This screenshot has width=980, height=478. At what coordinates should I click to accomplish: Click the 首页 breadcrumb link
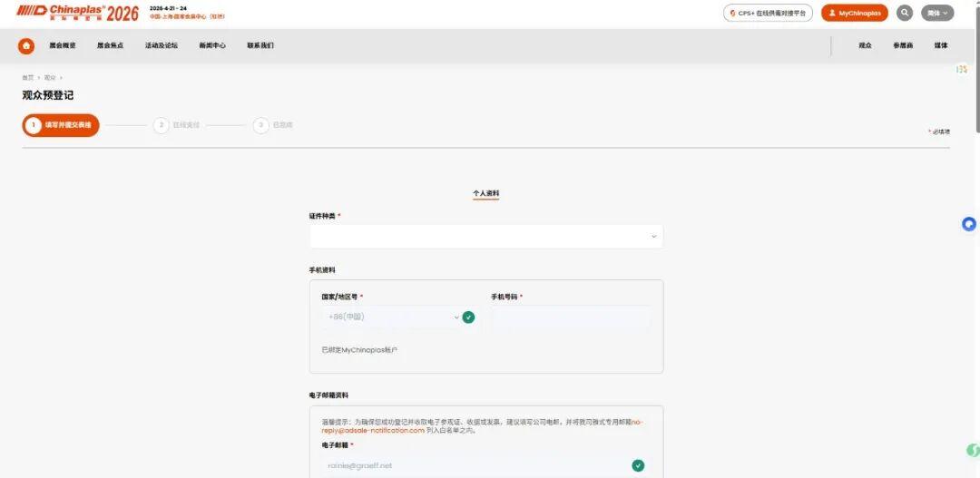click(28, 78)
